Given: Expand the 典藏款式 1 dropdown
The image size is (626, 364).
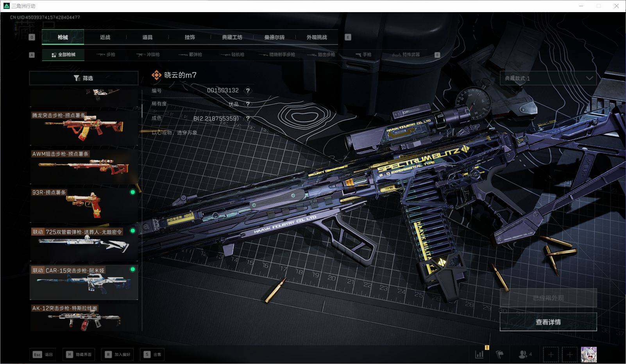Looking at the screenshot, I should click(548, 78).
